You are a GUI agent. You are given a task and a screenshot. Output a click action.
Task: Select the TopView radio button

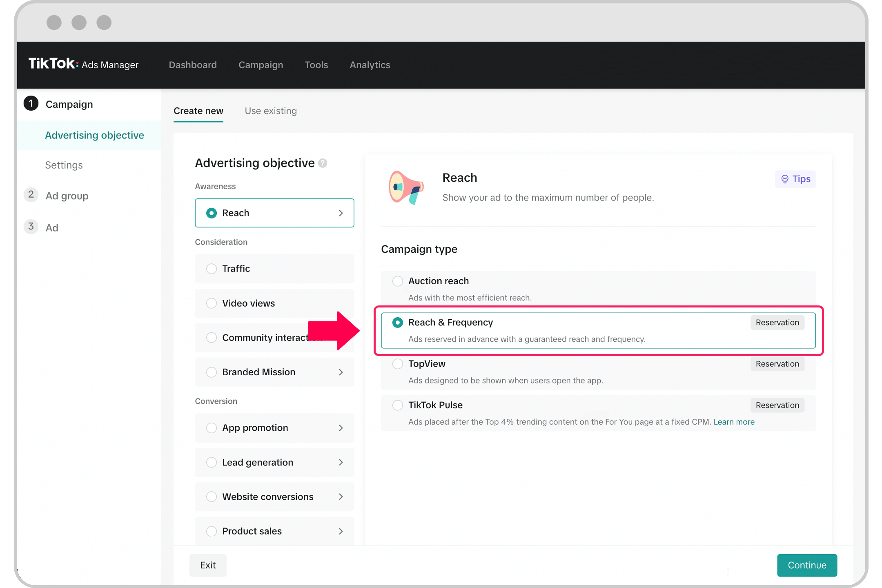coord(396,363)
